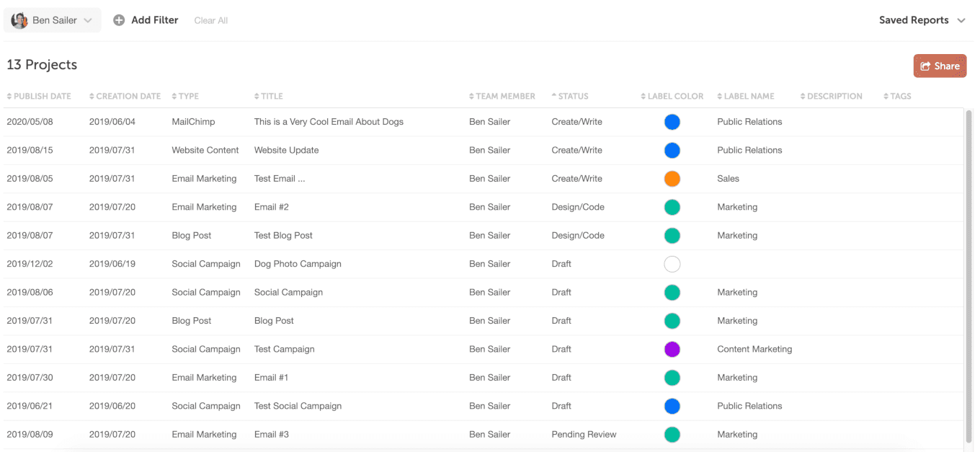
Task: Click the sort icon beside LABEL NAME
Action: [x=719, y=96]
